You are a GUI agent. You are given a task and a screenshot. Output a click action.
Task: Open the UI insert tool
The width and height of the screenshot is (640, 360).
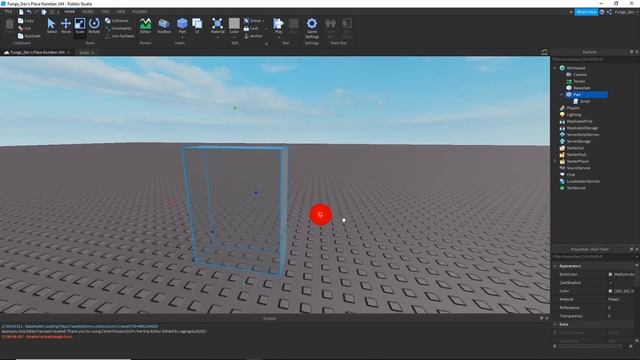tap(197, 26)
